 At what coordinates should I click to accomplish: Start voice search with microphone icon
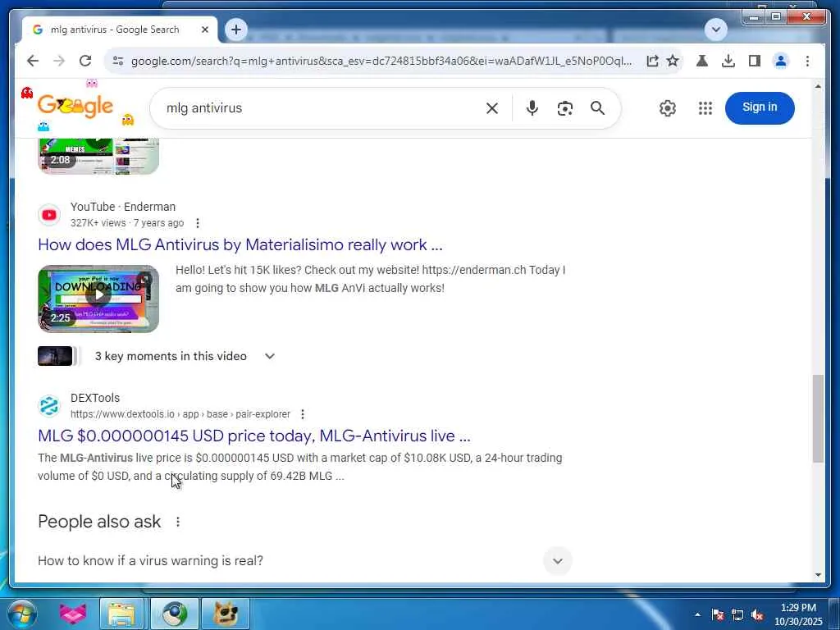click(532, 108)
